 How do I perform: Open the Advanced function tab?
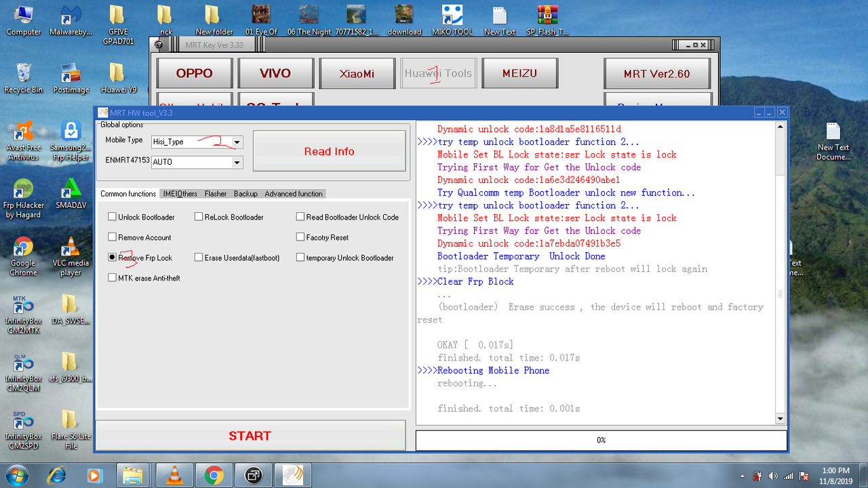[294, 194]
